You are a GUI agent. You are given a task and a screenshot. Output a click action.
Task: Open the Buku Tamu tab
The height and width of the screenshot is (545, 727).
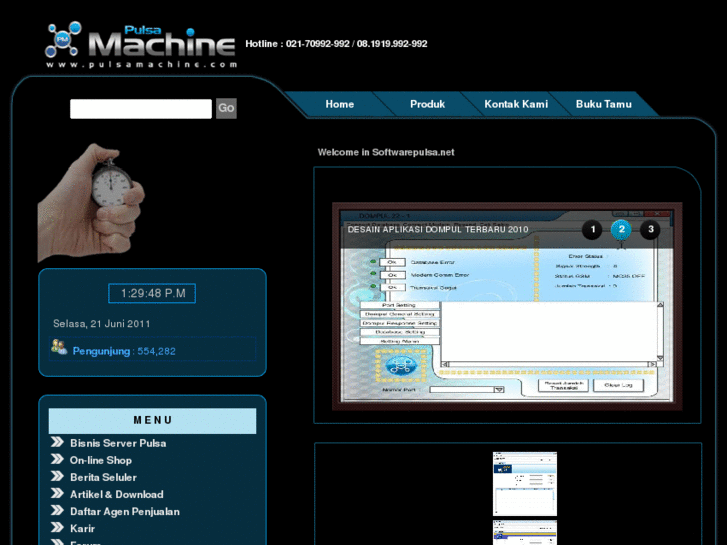[x=603, y=104]
